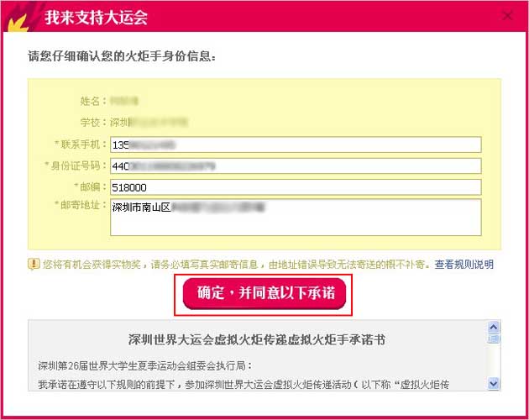Screen dimensions: 529x420
Task: Click the 邮寄地址 field label
Action: (x=81, y=205)
